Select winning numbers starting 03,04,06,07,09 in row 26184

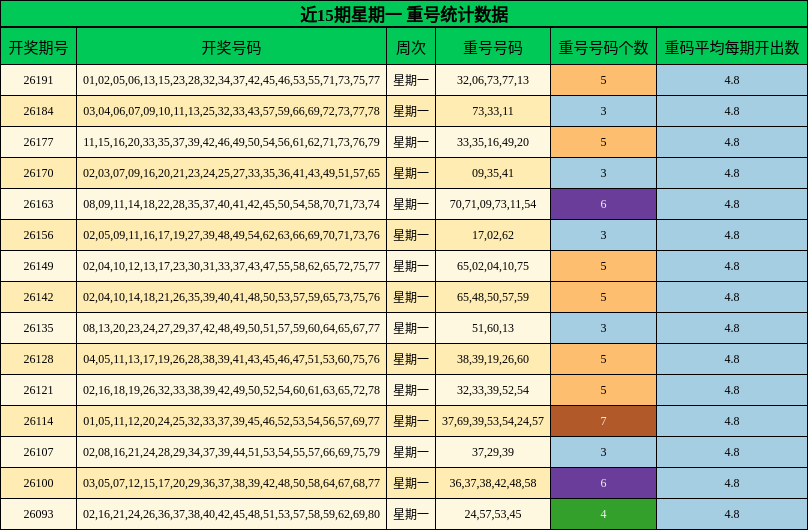(231, 111)
